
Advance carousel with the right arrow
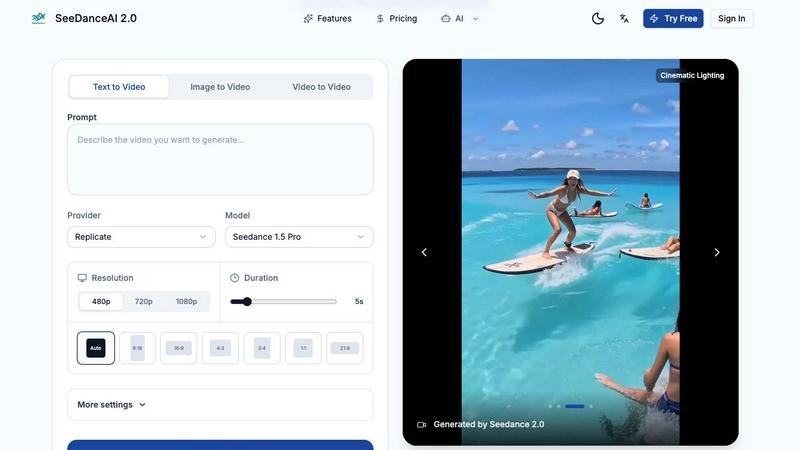pos(716,252)
